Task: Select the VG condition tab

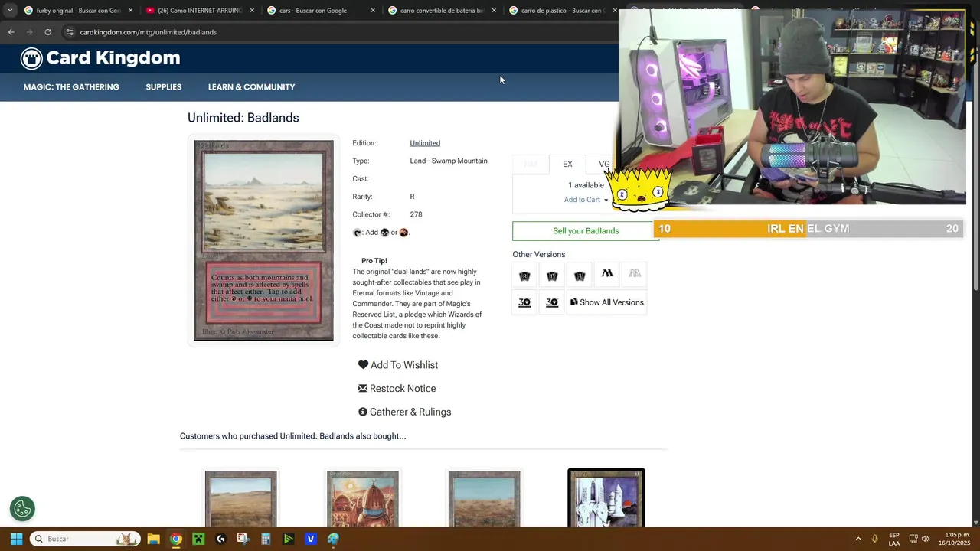Action: click(x=604, y=164)
